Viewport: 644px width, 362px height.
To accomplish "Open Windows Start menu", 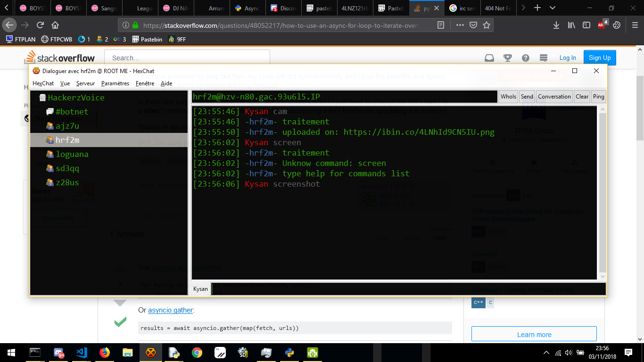I will click(x=11, y=352).
